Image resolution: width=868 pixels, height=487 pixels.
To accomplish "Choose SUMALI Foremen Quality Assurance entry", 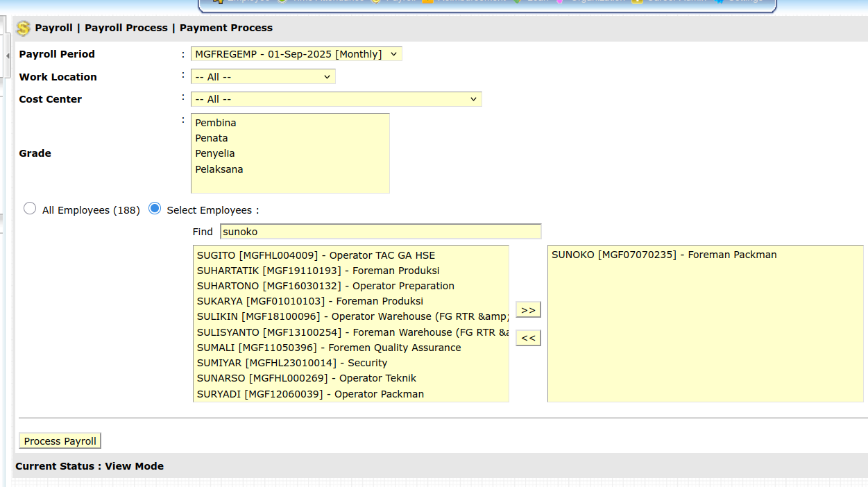I will coord(329,348).
